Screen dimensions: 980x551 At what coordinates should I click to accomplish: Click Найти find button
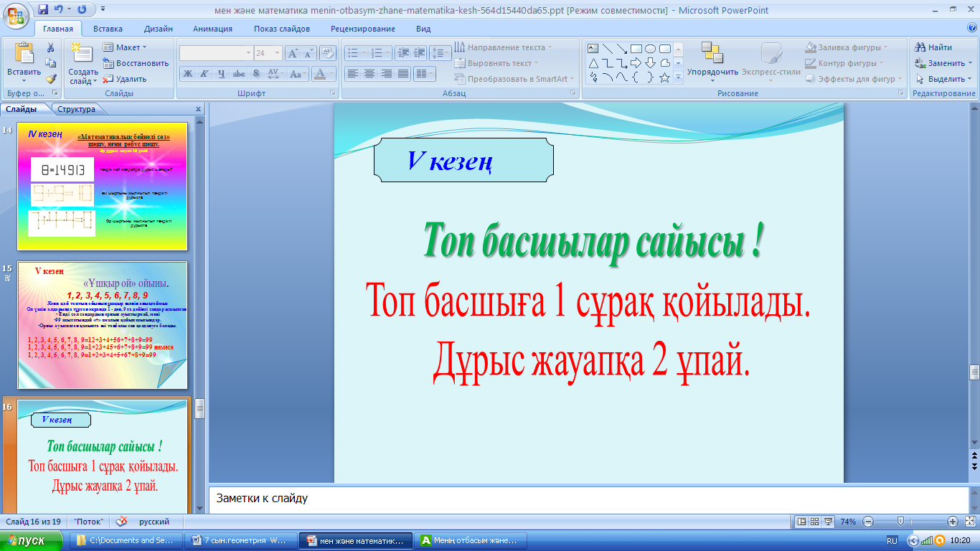(933, 47)
